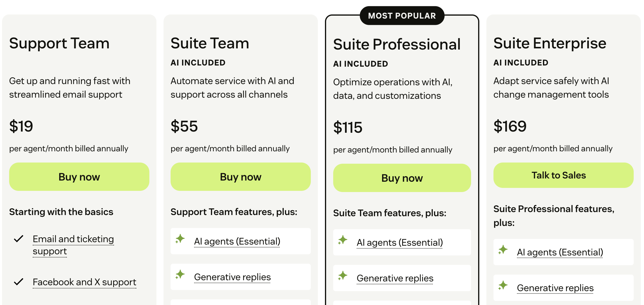Select Generative replies under Suite Professional
644x305 pixels.
coord(395,278)
